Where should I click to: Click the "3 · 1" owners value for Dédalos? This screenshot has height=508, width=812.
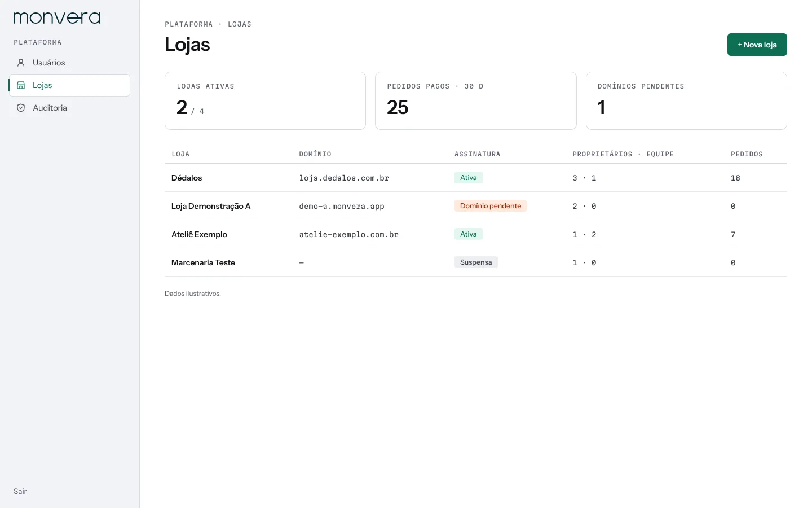(x=584, y=178)
